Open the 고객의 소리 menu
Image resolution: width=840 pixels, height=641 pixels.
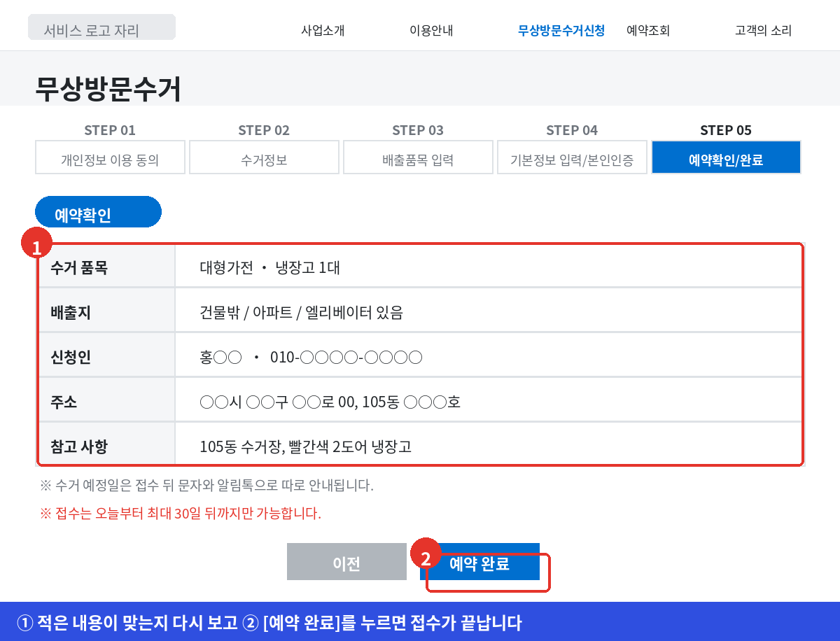click(x=764, y=31)
